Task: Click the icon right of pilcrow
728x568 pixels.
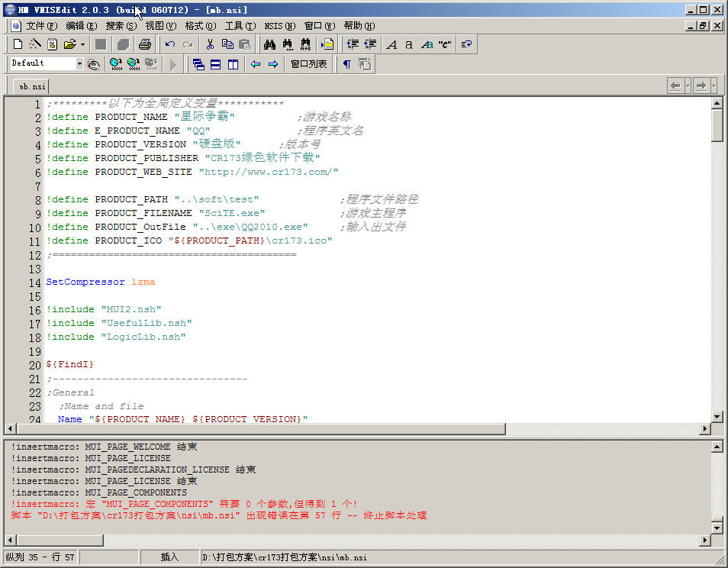Action: 365,64
